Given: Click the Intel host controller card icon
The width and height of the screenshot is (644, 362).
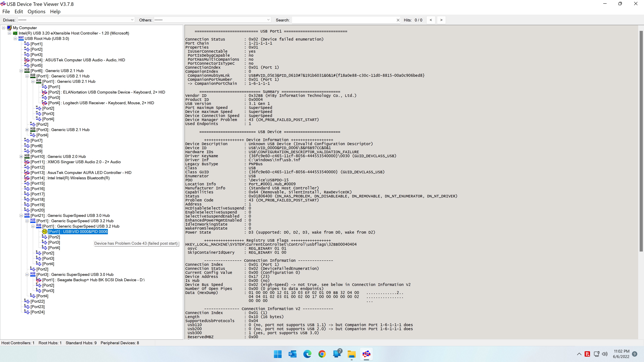Looking at the screenshot, I should click(15, 33).
